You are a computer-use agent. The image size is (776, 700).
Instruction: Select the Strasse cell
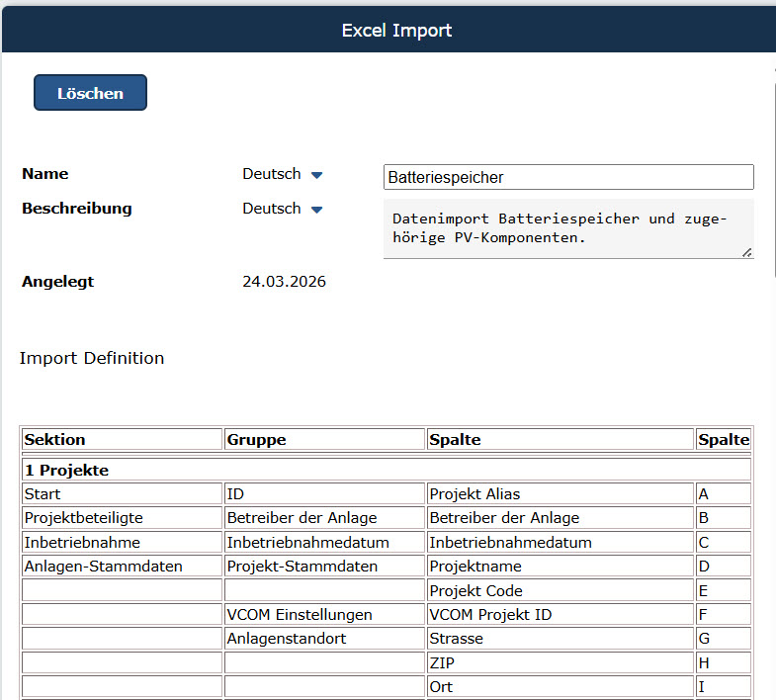(560, 638)
